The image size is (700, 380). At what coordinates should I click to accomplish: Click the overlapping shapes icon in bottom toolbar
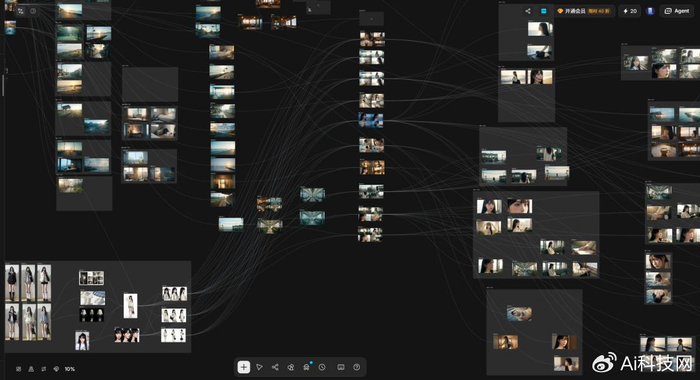click(x=291, y=367)
